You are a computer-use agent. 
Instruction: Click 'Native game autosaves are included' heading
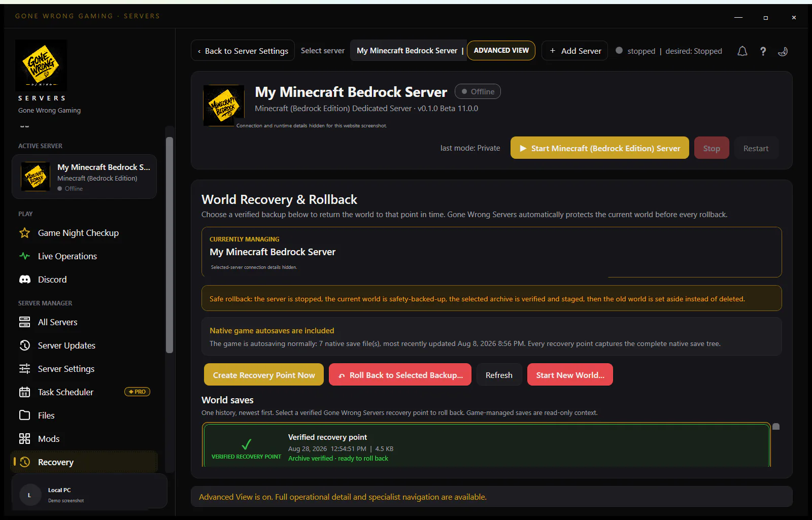coord(272,331)
